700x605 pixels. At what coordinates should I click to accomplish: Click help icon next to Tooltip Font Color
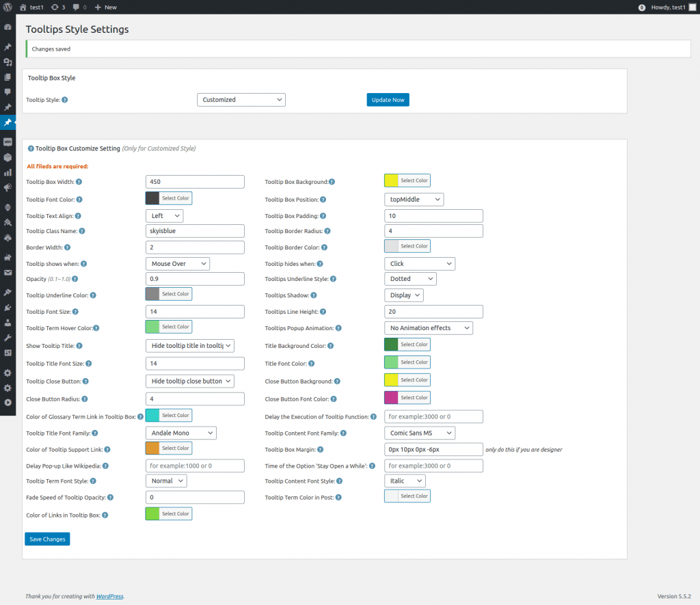pyautogui.click(x=79, y=200)
